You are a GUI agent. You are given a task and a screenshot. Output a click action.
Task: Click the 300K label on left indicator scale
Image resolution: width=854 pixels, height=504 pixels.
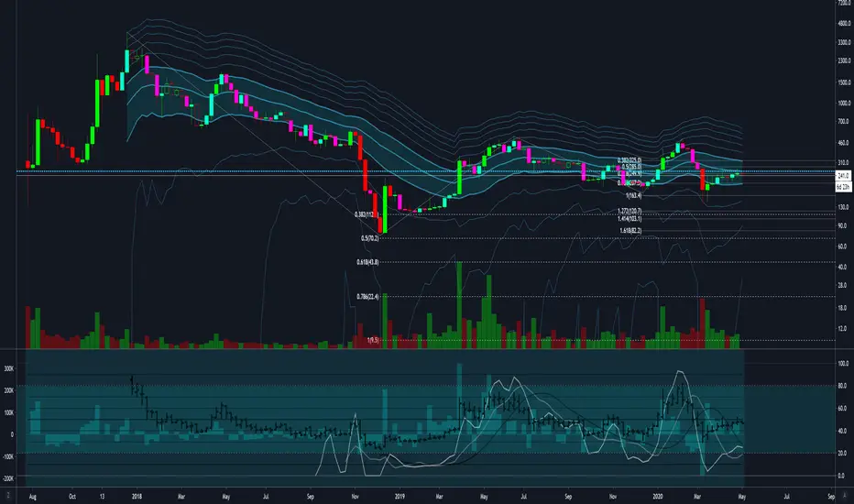click(x=9, y=369)
